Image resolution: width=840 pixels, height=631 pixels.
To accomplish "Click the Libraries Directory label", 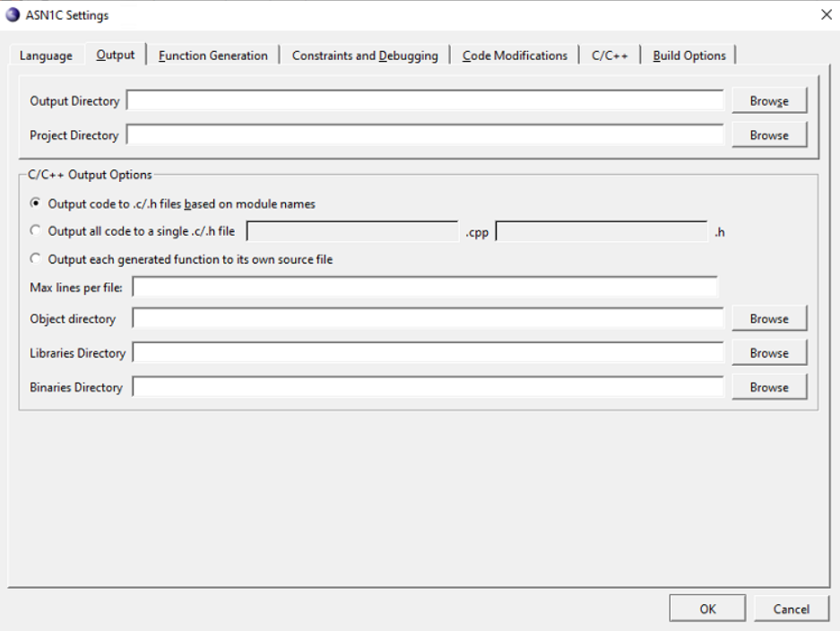I will pos(78,353).
